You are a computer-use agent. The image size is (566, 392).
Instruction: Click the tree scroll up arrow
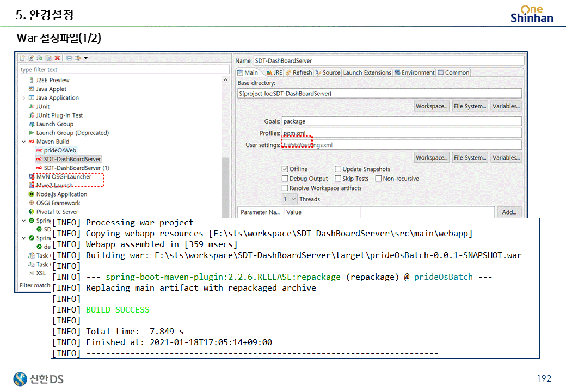(226, 80)
